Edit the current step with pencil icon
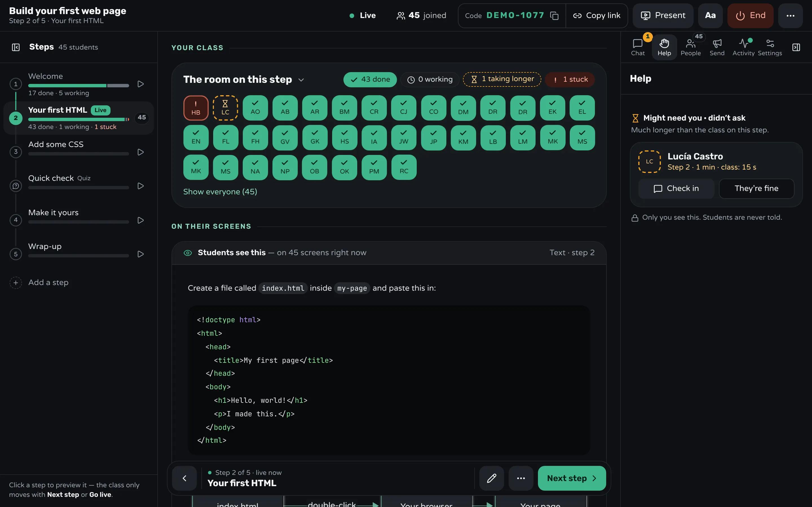Image resolution: width=812 pixels, height=507 pixels. [x=491, y=478]
